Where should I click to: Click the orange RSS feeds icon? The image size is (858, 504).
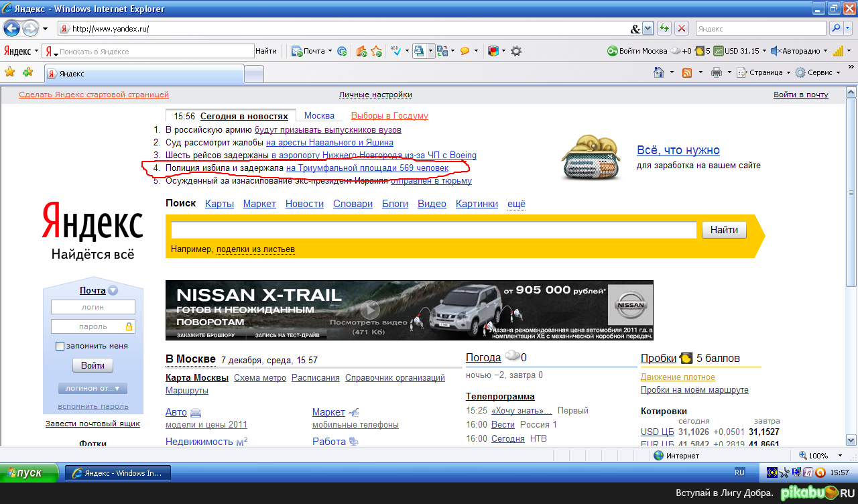(687, 72)
